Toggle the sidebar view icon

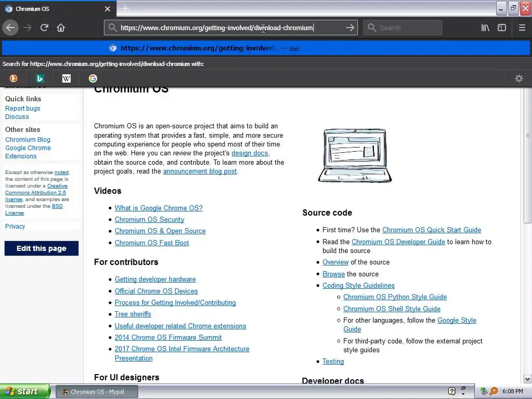[502, 28]
